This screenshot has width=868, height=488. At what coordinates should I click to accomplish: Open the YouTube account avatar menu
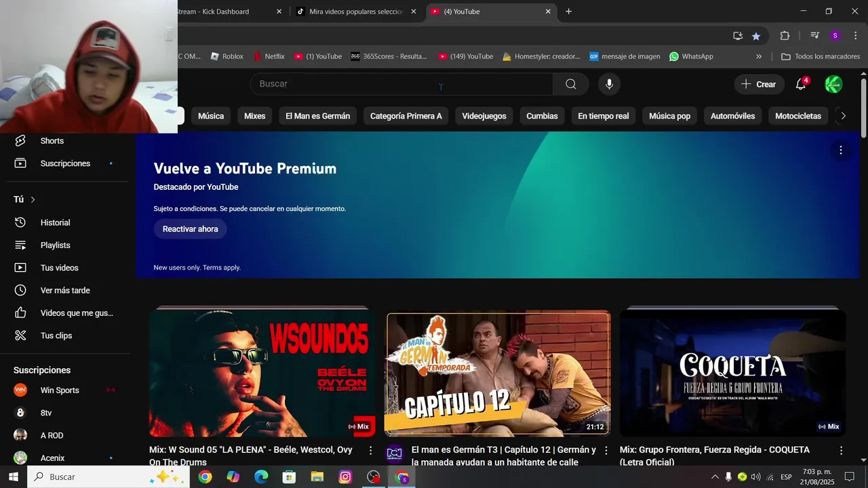click(833, 84)
